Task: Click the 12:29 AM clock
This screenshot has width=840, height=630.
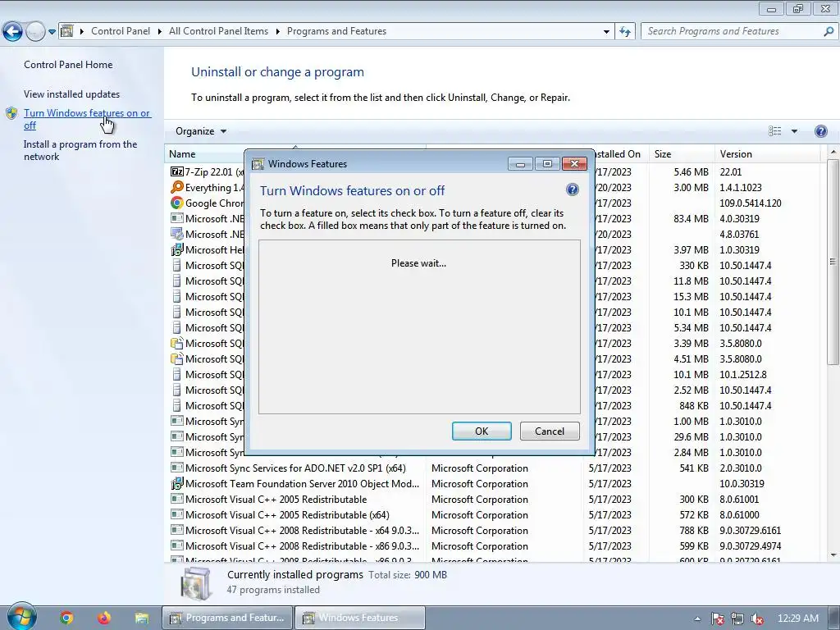Action: pos(797,619)
